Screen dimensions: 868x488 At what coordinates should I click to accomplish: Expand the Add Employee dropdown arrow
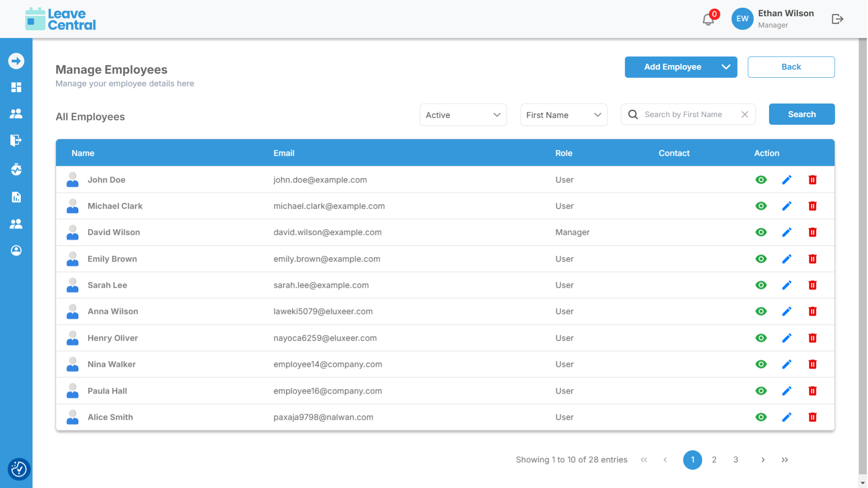tap(726, 67)
